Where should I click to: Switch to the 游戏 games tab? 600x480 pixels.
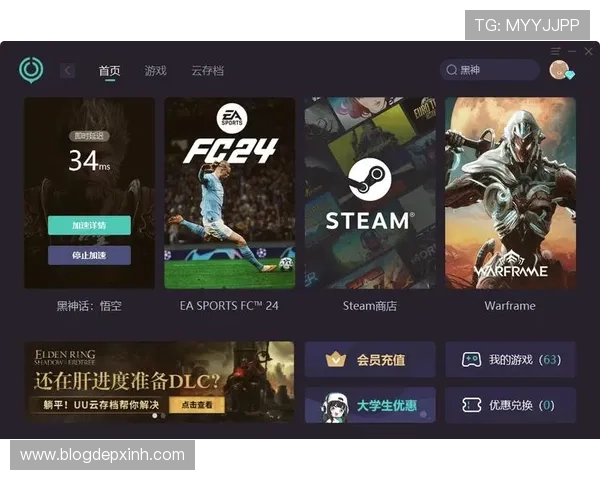tap(155, 70)
